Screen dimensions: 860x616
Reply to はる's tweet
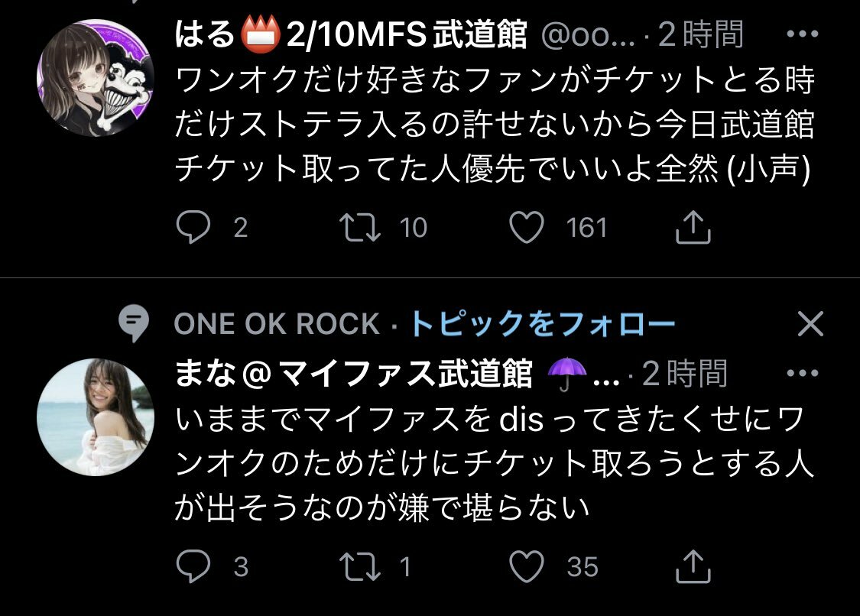tap(193, 226)
